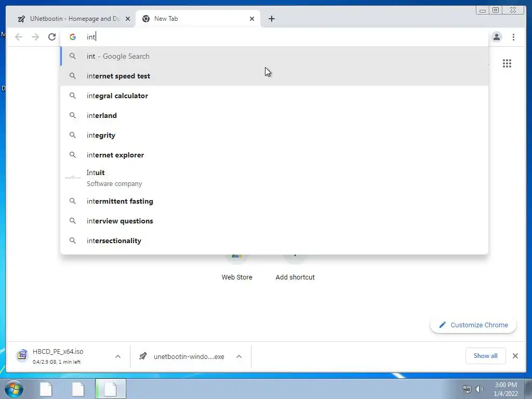
Task: Click search icon beside 'intersectionality'
Action: point(73,241)
